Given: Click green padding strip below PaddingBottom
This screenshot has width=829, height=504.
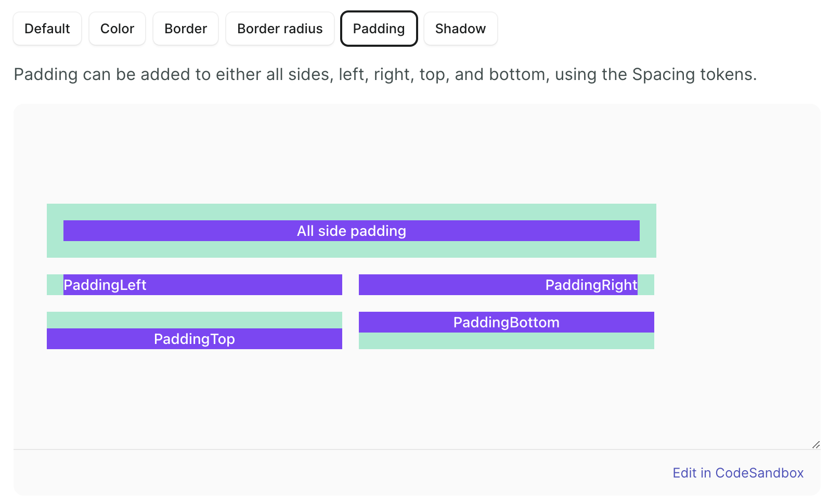Looking at the screenshot, I should pyautogui.click(x=506, y=341).
